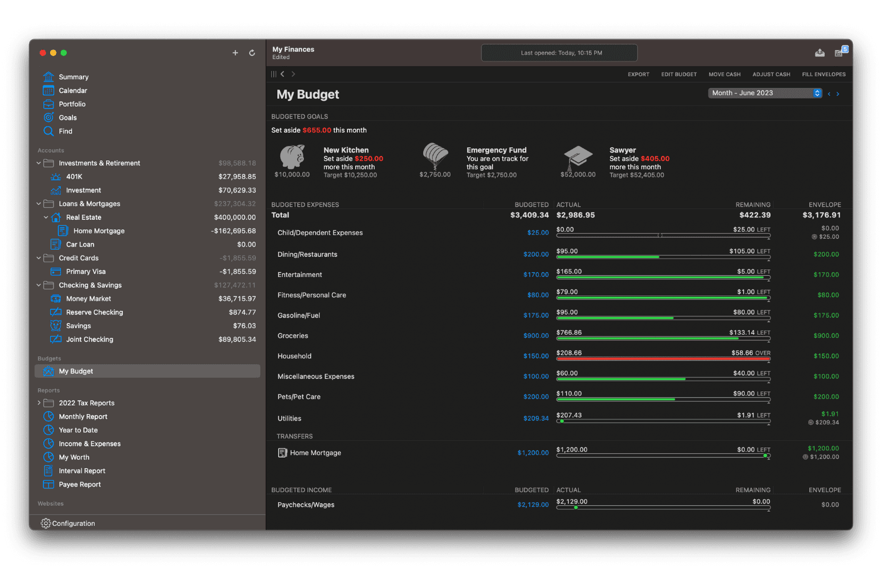Viewport: 882px width, 588px height.
Task: Click EDIT BUDGET in the toolbar
Action: [679, 74]
